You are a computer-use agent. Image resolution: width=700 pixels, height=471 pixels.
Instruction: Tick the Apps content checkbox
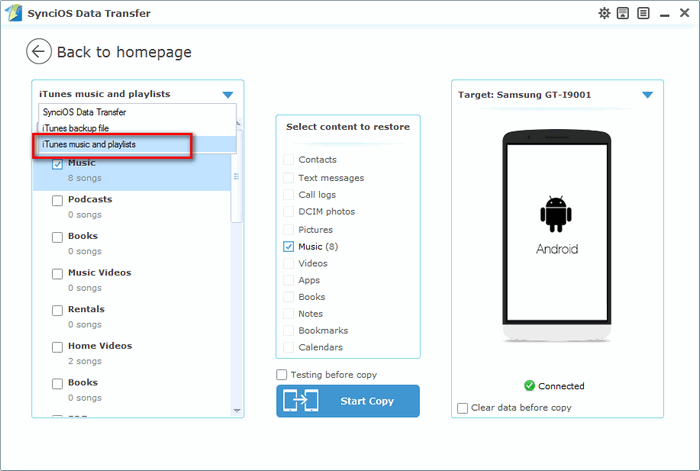(x=288, y=280)
